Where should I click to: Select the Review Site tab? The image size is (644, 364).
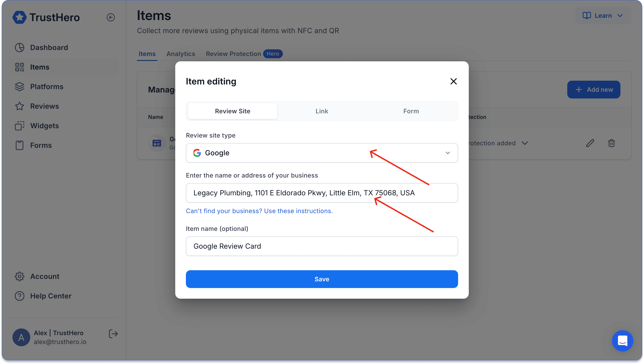pos(232,111)
